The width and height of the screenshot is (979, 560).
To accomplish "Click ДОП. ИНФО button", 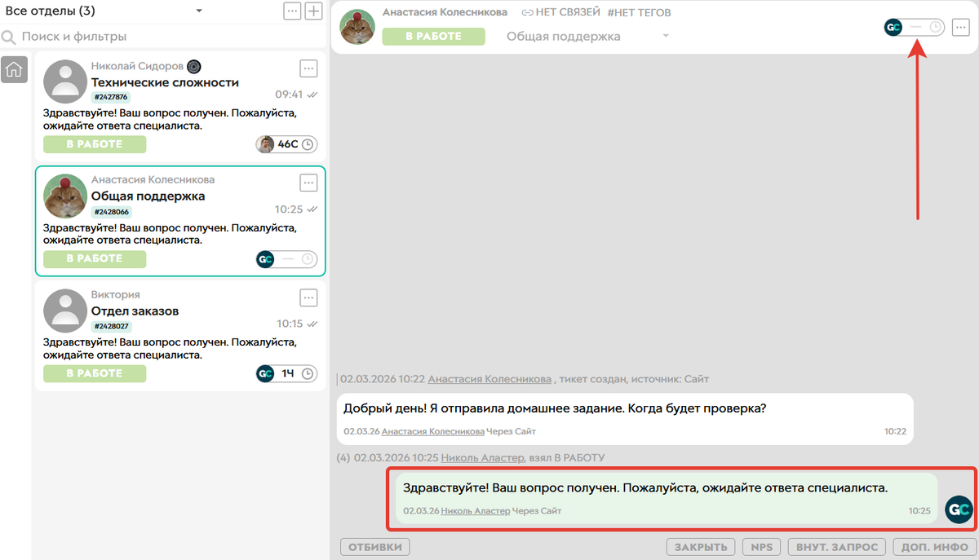I will [x=933, y=547].
